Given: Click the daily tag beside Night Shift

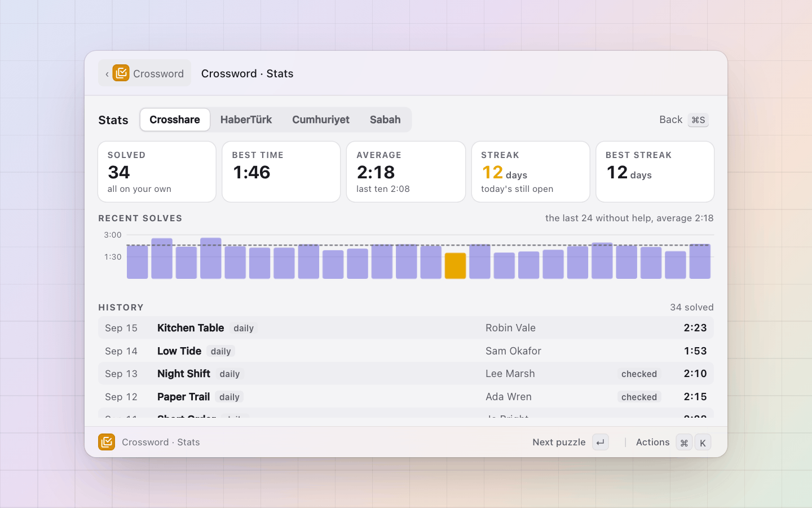Looking at the screenshot, I should 230,374.
